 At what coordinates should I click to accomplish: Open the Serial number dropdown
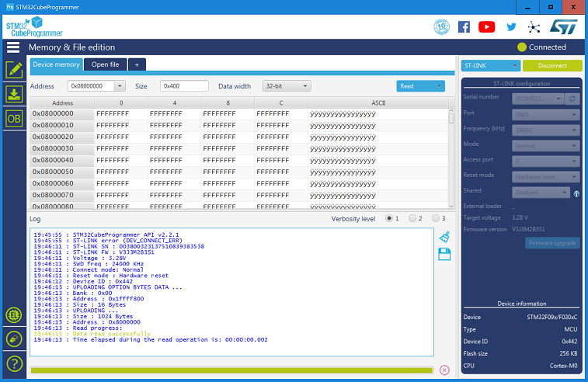point(538,99)
